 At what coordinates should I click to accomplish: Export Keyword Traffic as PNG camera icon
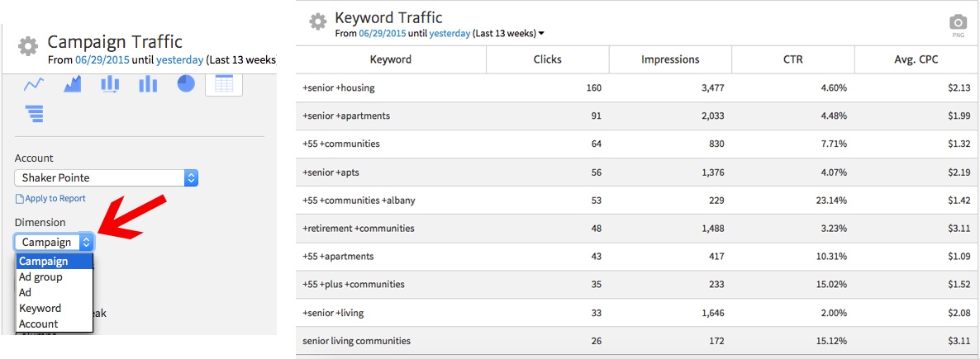(x=958, y=23)
